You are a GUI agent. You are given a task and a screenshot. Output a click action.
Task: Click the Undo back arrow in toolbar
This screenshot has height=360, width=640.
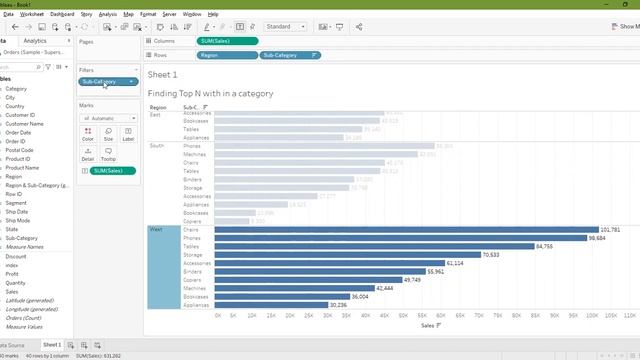[15, 27]
